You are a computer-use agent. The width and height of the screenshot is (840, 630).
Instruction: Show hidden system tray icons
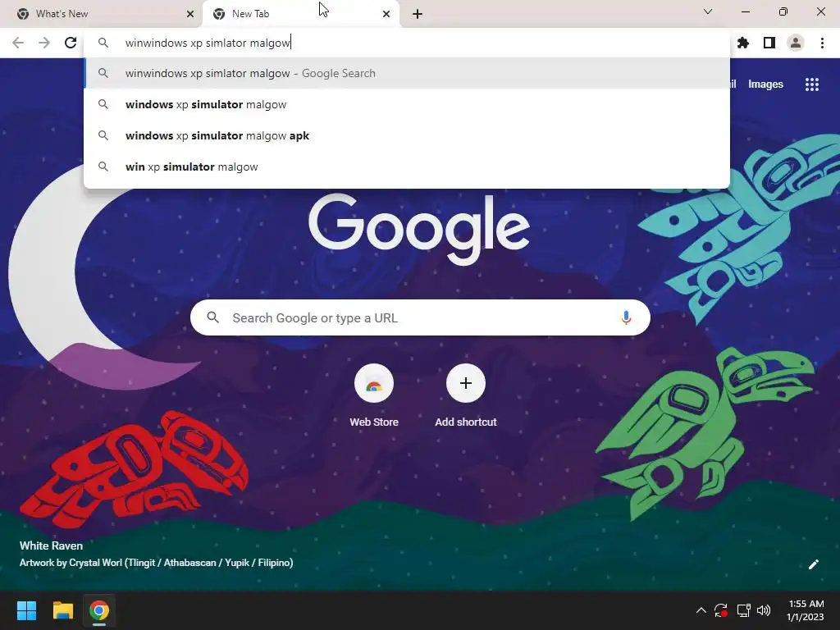click(701, 610)
